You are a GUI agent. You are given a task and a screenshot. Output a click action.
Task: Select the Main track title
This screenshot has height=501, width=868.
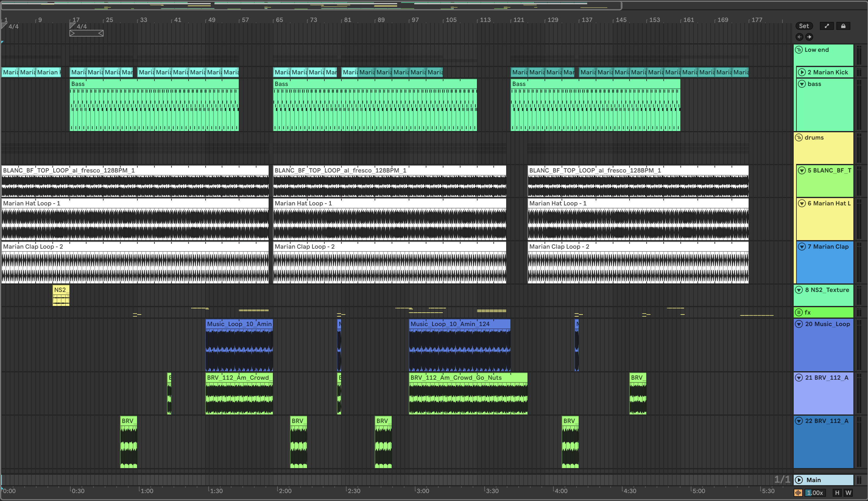[x=813, y=480]
